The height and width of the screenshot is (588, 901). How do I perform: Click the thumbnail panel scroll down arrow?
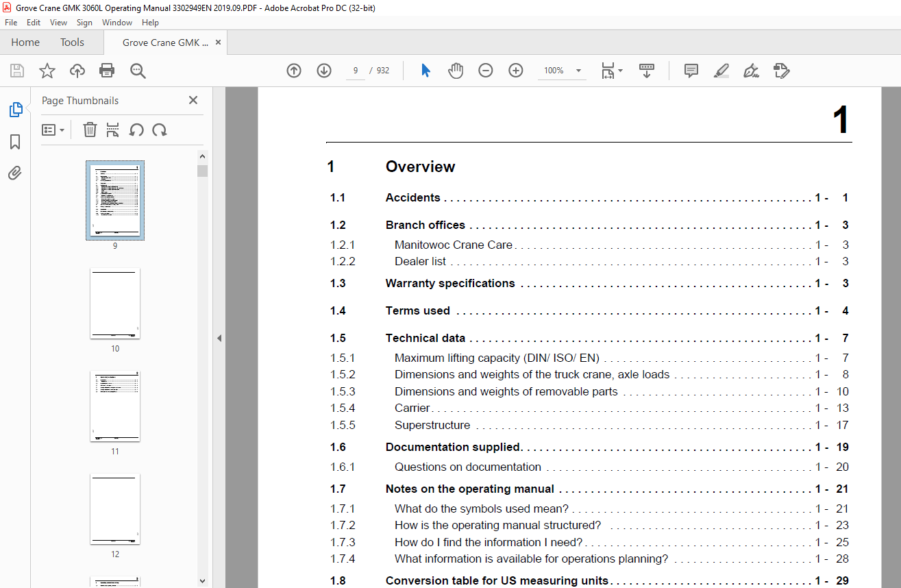(x=202, y=581)
